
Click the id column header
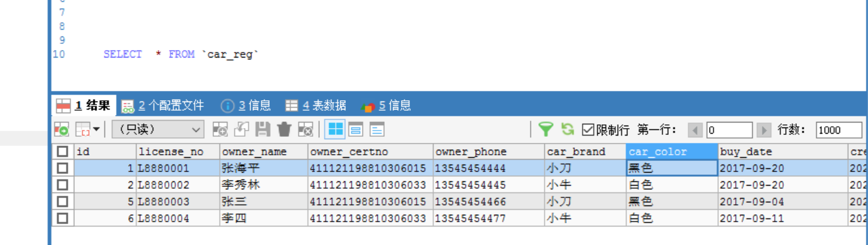105,152
